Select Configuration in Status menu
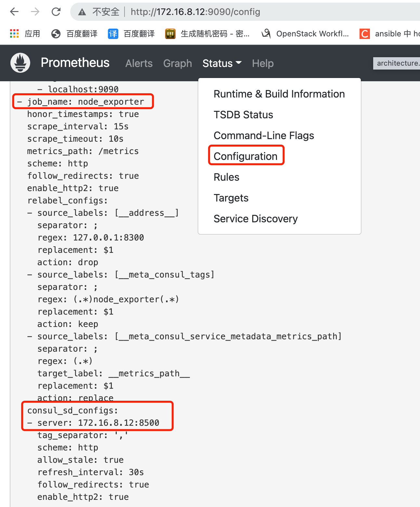The image size is (420, 507). (x=279, y=156)
